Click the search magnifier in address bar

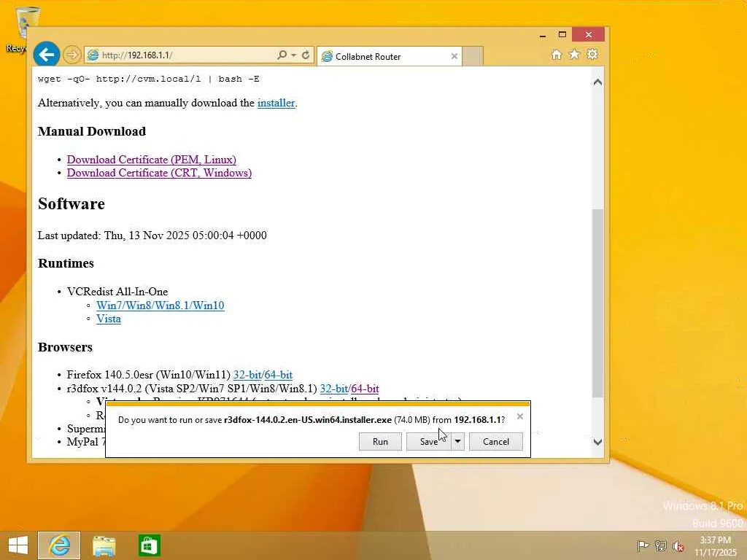pos(282,55)
